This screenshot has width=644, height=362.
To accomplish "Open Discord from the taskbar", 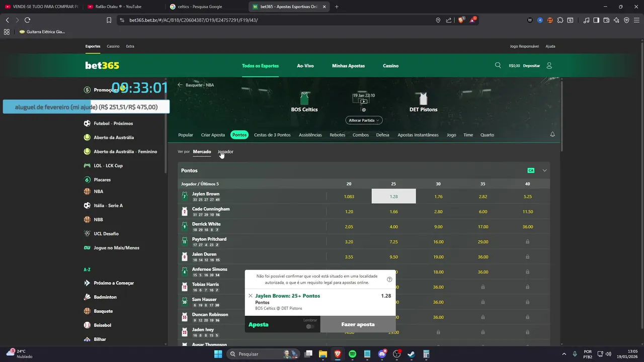I will coord(382,354).
